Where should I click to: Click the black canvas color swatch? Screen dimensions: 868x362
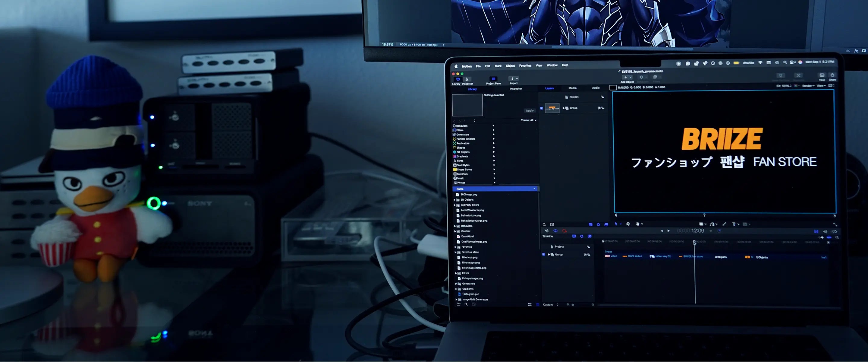(613, 88)
